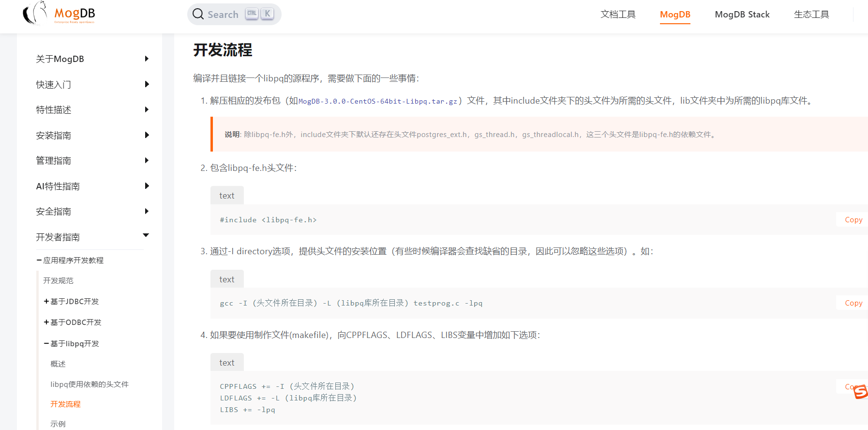Open the 管理指南 sidebar entry

point(54,161)
